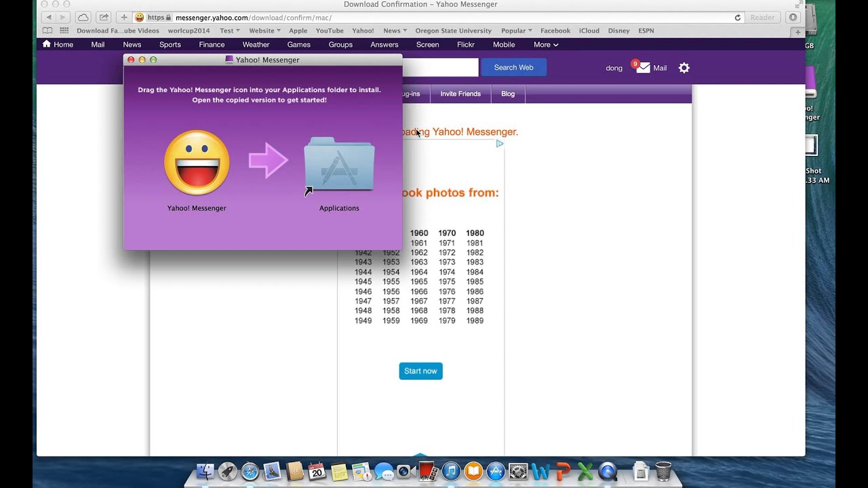Launch Microsoft Word from the Dock

tap(540, 471)
